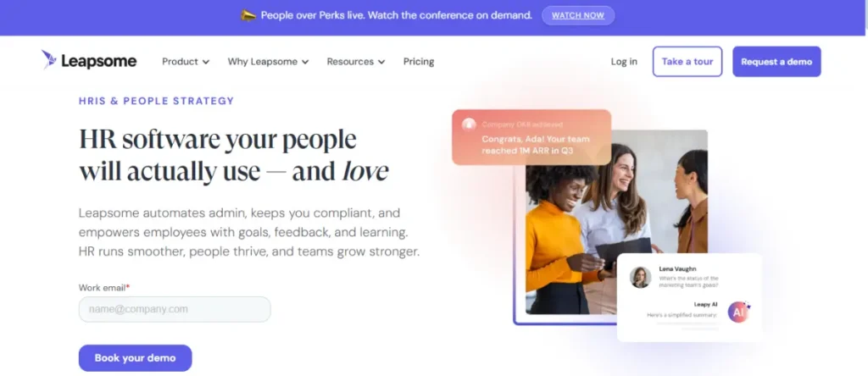868x376 pixels.
Task: Expand the Product dropdown chevron
Action: (x=206, y=62)
